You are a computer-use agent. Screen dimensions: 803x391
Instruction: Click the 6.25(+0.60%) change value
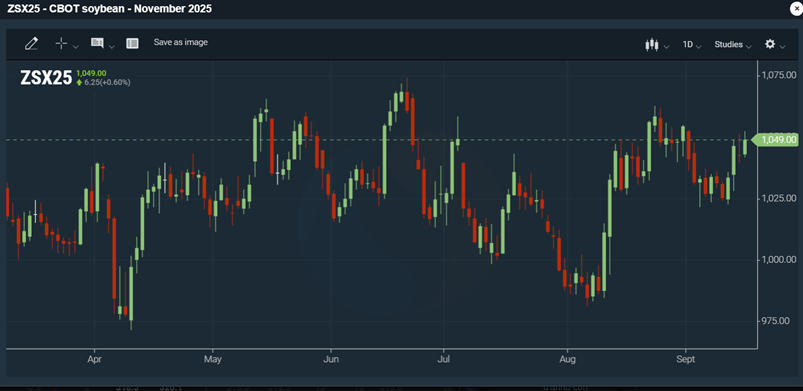coord(107,82)
